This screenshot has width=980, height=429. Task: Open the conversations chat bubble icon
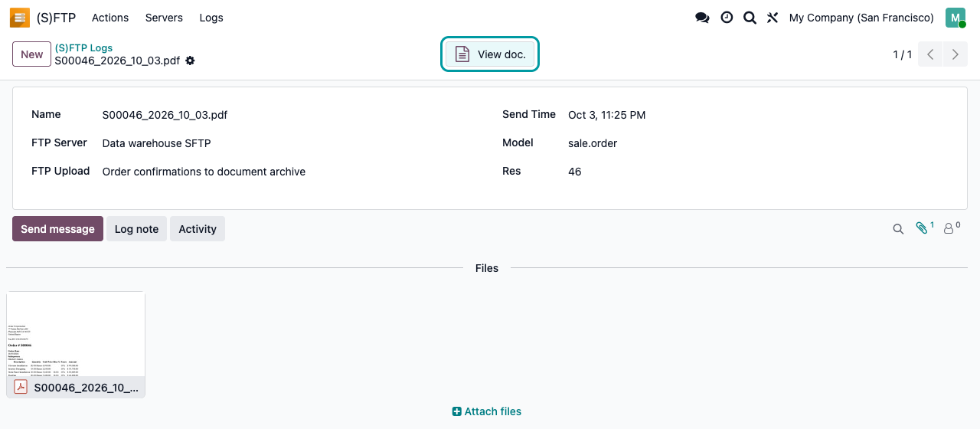pos(702,18)
